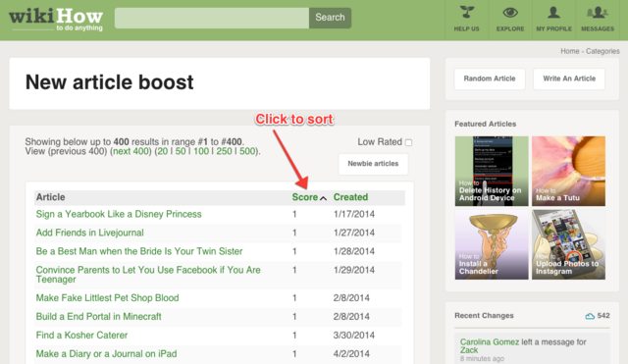628x364 pixels.
Task: Show 100 results per page
Action: [x=201, y=151]
